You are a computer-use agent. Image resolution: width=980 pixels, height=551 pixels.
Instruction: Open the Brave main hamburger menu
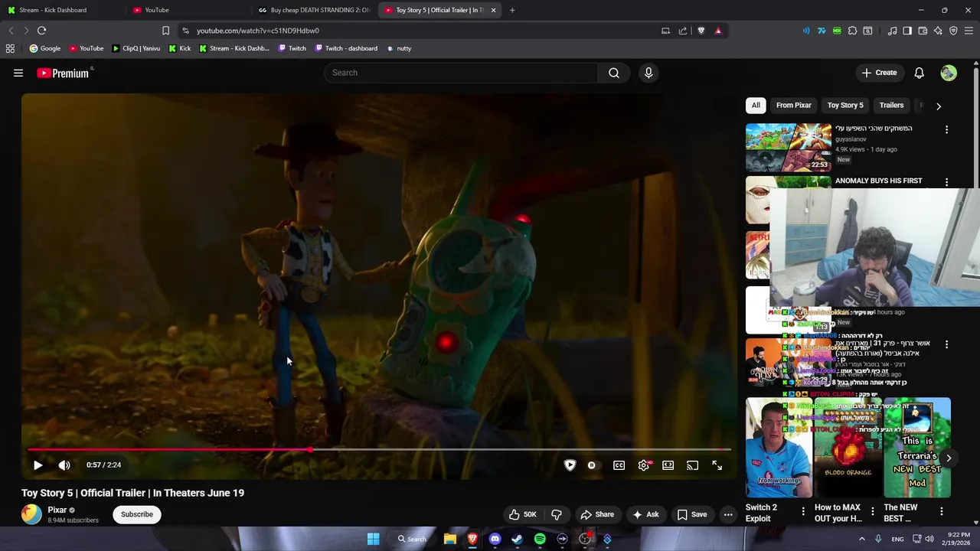[969, 31]
